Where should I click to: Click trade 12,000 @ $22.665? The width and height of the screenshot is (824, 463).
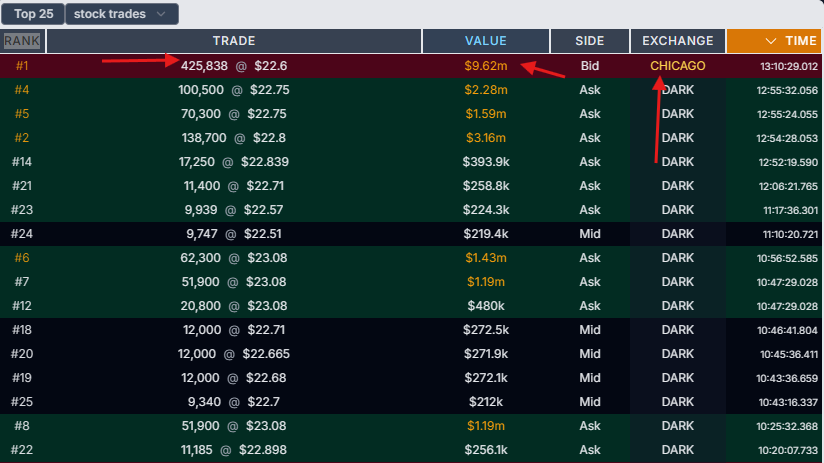[234, 354]
